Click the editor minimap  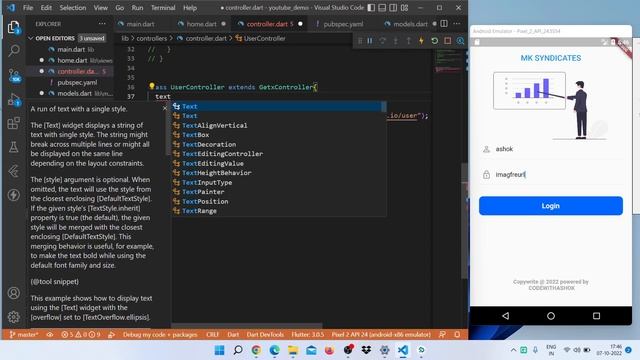[448, 61]
